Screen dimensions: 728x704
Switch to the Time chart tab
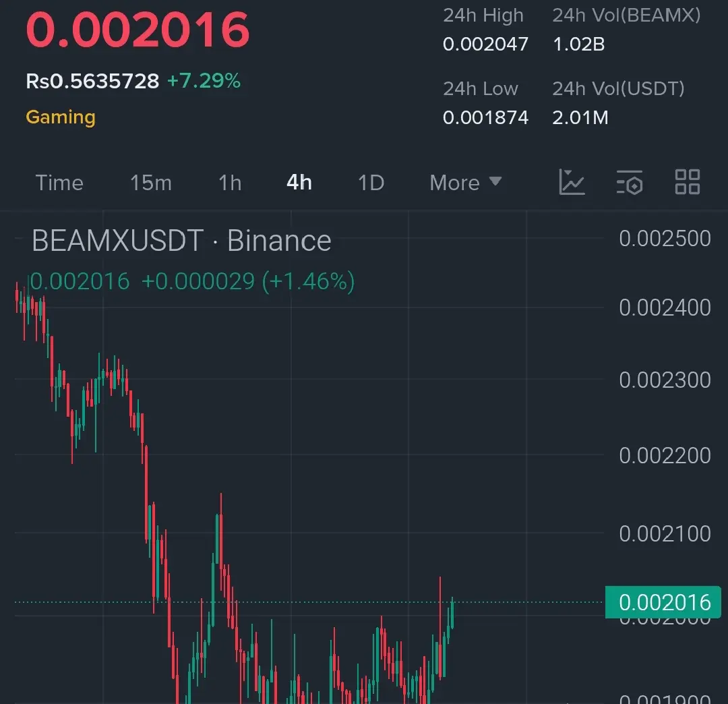tap(59, 183)
